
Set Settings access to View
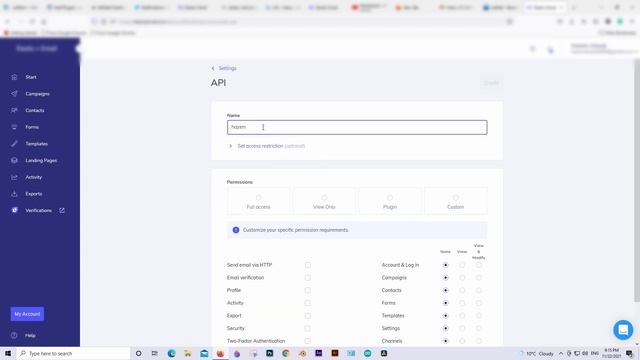point(462,328)
